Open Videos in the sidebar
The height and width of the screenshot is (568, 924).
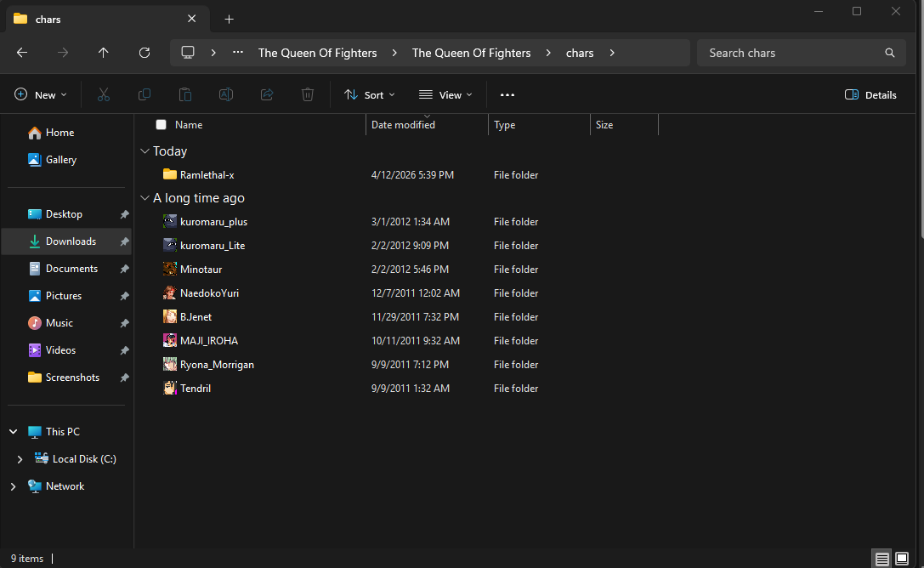pos(60,349)
